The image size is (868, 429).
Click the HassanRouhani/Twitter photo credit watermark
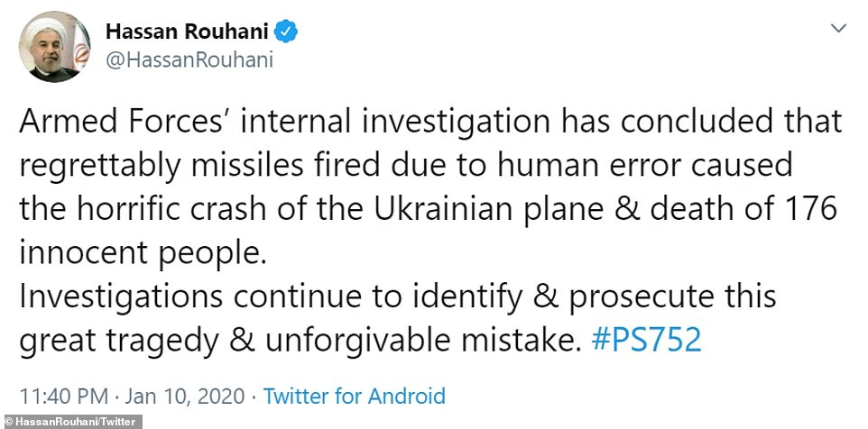[x=71, y=421]
